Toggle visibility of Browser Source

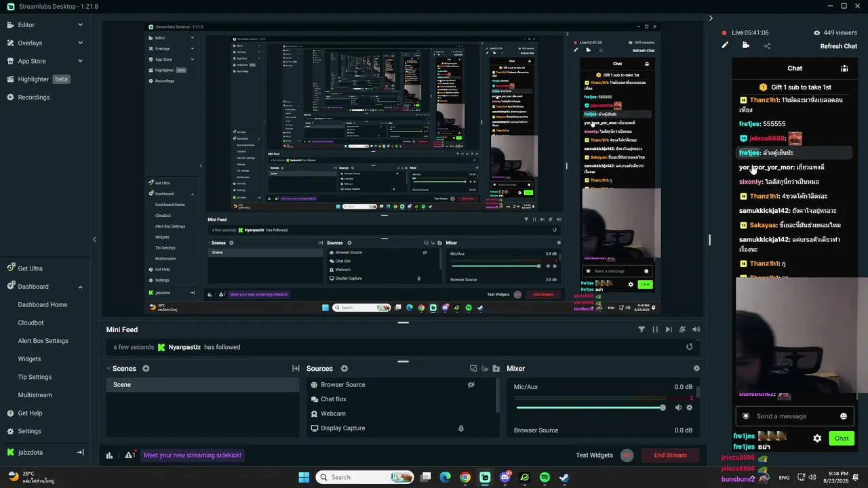(x=471, y=384)
